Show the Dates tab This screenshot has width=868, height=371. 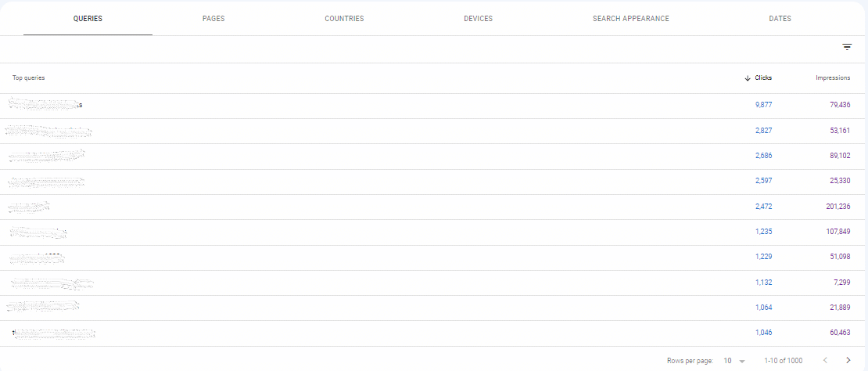(780, 19)
